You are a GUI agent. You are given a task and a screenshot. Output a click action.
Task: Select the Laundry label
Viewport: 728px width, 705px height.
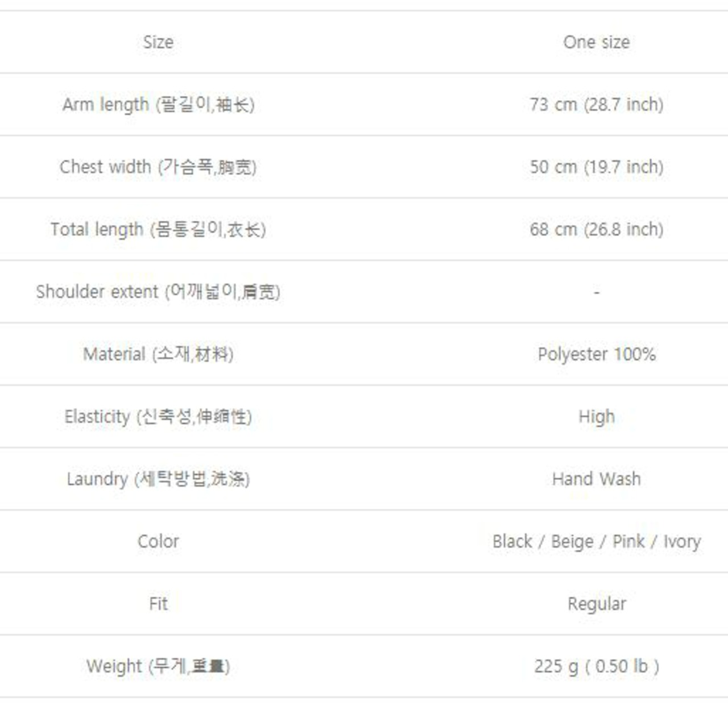(x=158, y=479)
